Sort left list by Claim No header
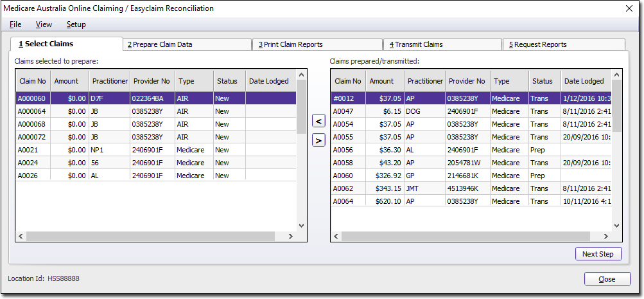Screen dimensions: 644x299 33,81
